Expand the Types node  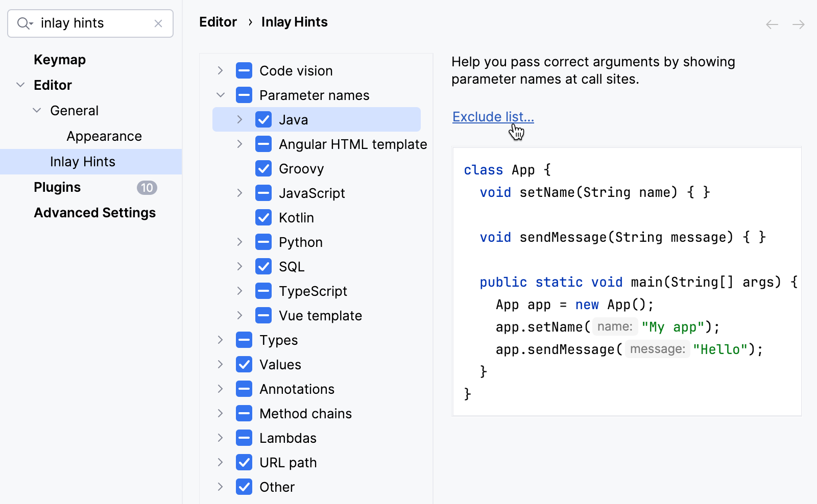coord(221,340)
